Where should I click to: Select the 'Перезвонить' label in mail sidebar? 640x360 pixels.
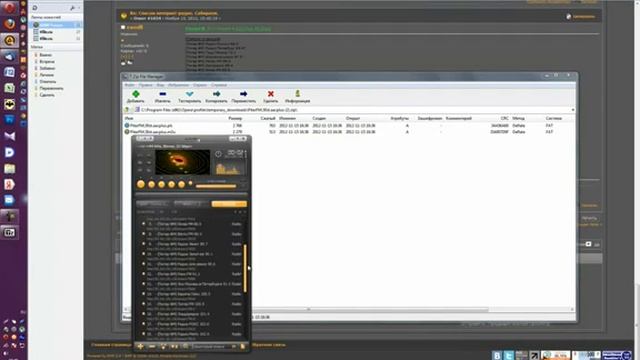click(x=51, y=88)
